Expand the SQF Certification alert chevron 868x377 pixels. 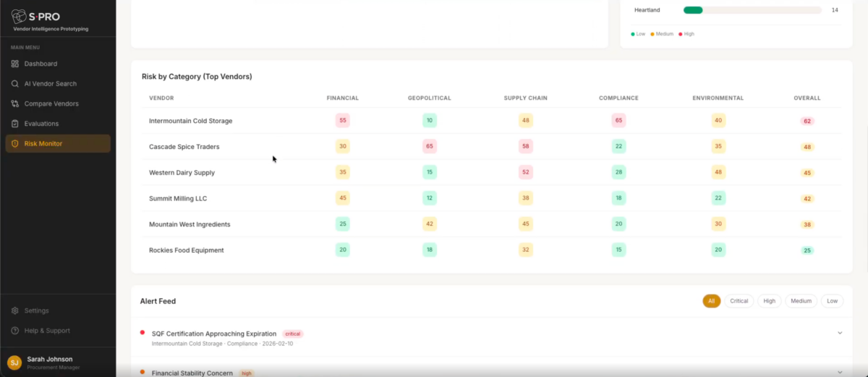[840, 333]
